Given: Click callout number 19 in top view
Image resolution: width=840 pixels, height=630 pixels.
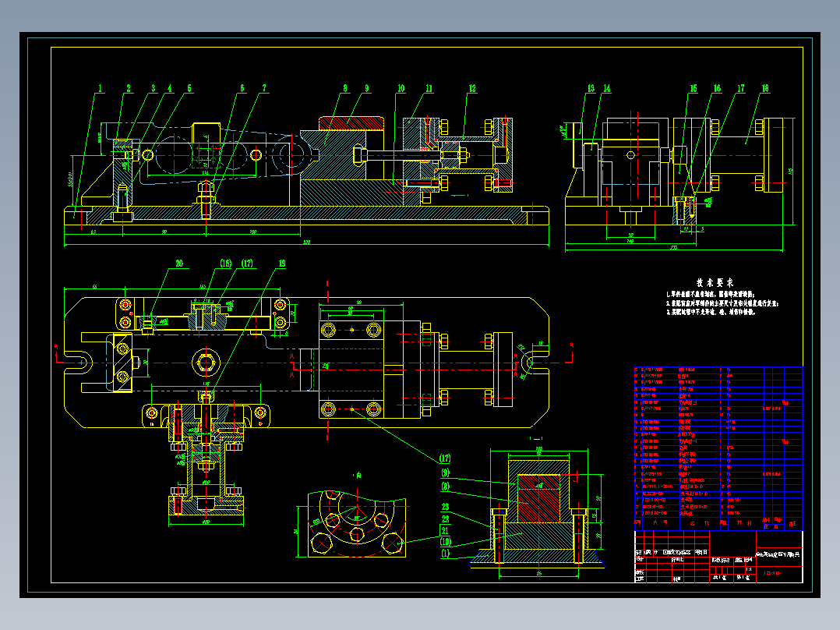Looking at the screenshot, I should click(x=282, y=264).
